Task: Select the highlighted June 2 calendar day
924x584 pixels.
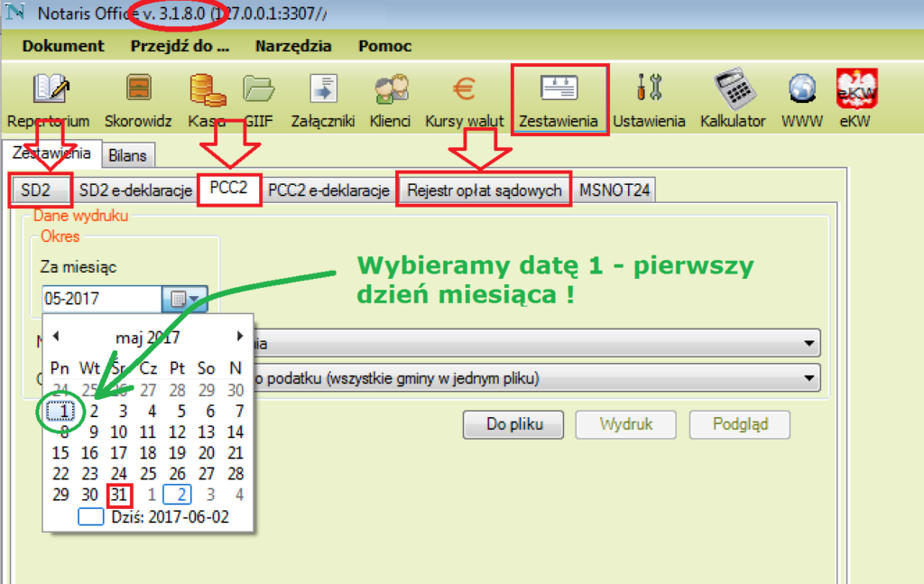Action: (178, 495)
